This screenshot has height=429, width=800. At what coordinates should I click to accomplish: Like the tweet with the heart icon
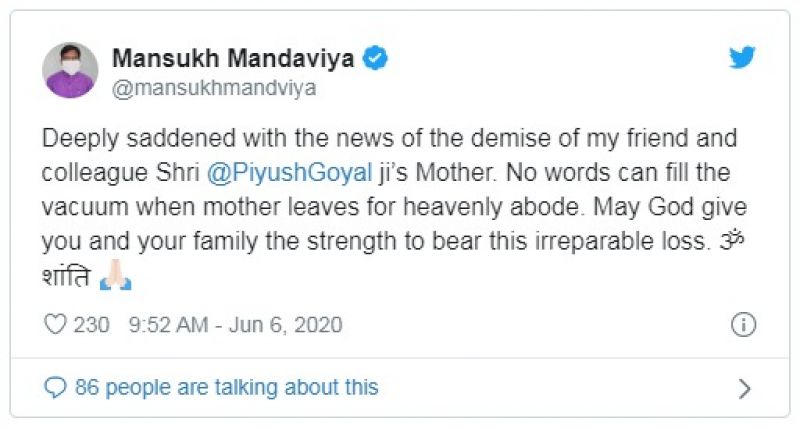point(56,325)
